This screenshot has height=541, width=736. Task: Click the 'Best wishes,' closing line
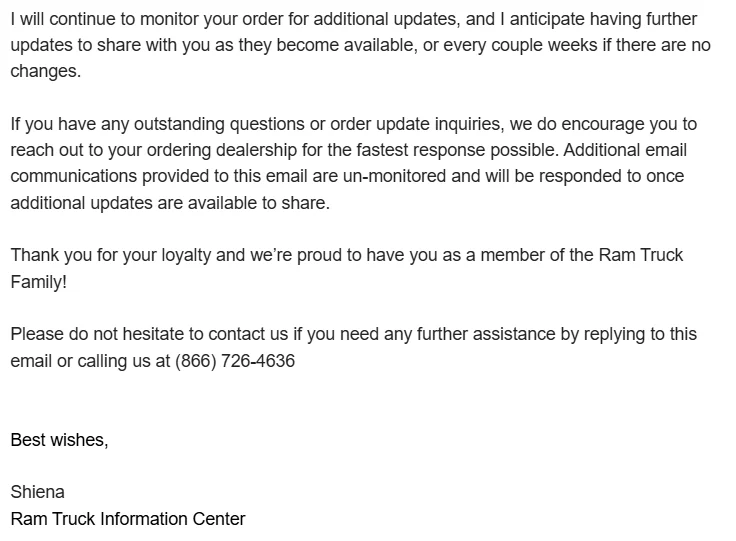coord(59,440)
